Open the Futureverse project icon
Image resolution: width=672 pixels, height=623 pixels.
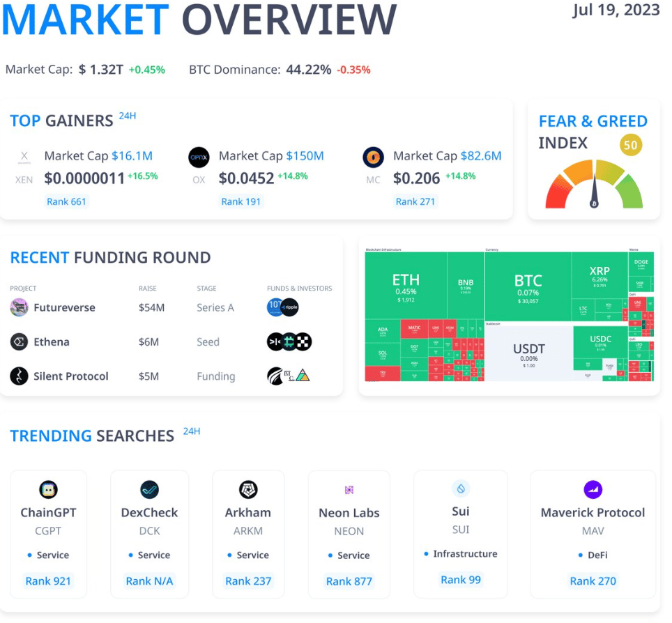pos(20,307)
